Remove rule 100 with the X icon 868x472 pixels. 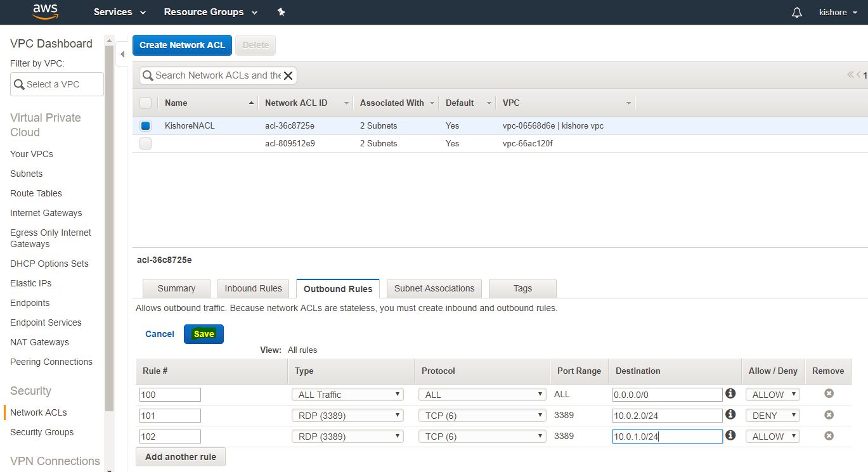coord(828,394)
